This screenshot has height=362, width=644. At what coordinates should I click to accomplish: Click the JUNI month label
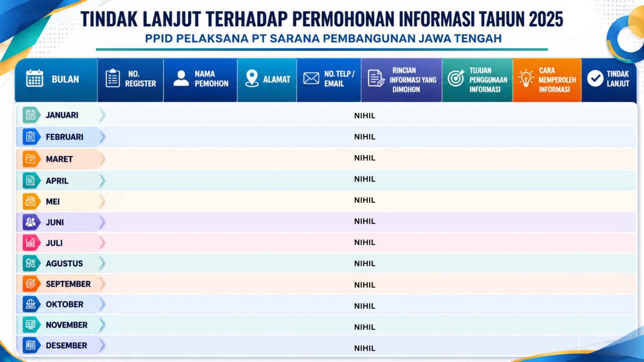tap(55, 222)
